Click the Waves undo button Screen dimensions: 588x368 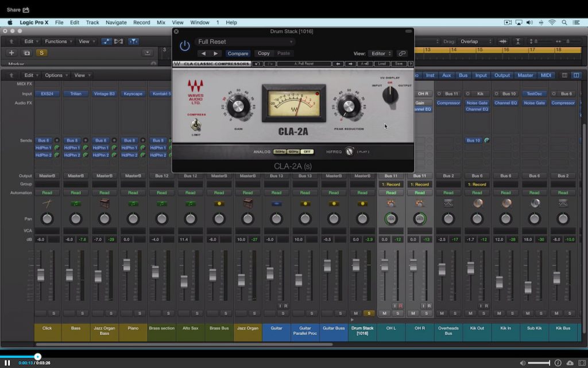point(257,64)
